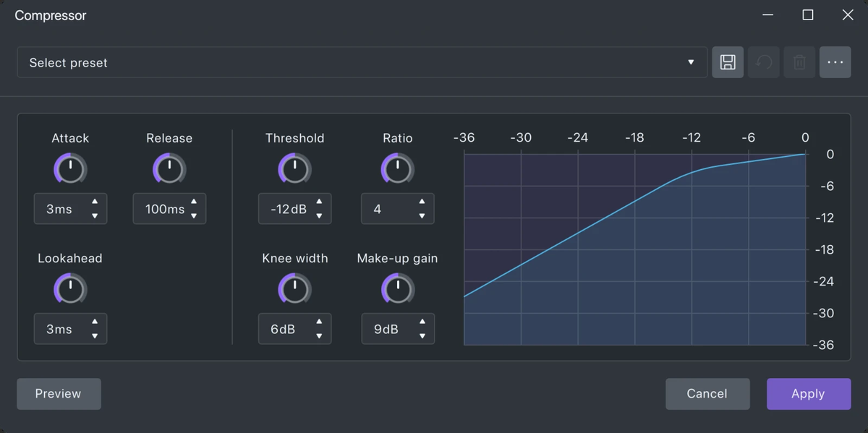Click the reset preset arrow icon
The height and width of the screenshot is (433, 868).
pyautogui.click(x=763, y=62)
